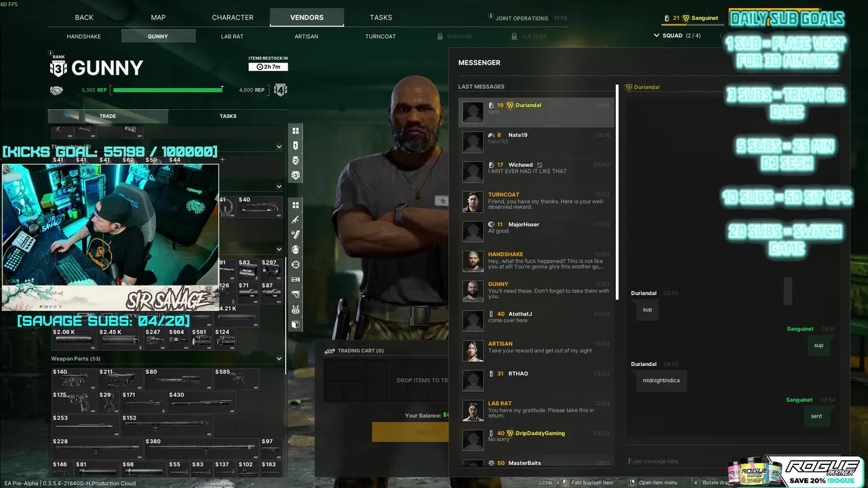Click HANDSHAKE's portrait in messages
Image resolution: width=868 pixels, height=488 pixels.
tap(473, 262)
